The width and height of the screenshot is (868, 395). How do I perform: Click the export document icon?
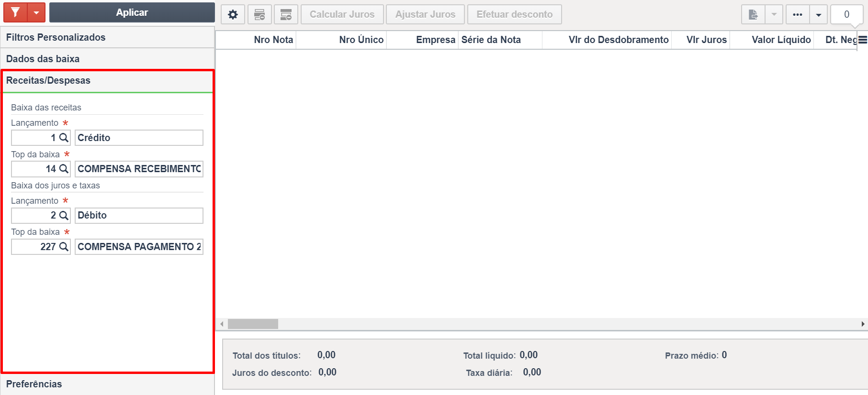(753, 14)
